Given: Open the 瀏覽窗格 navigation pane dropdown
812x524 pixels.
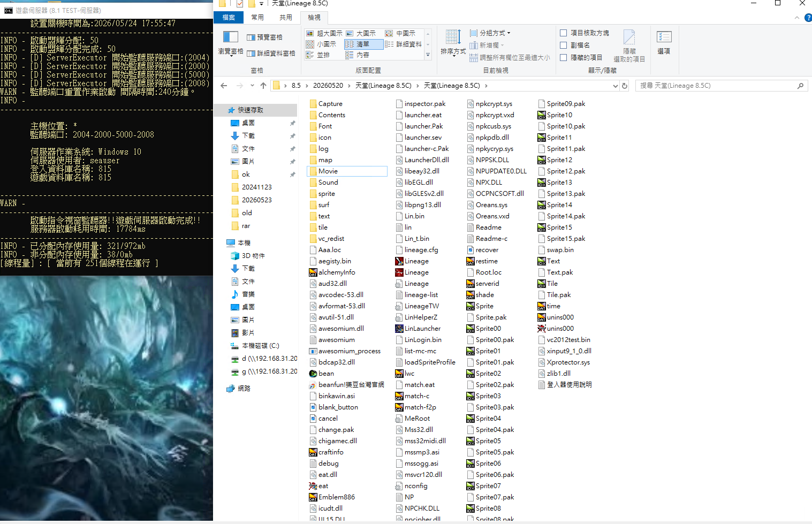Looking at the screenshot, I should pyautogui.click(x=231, y=43).
